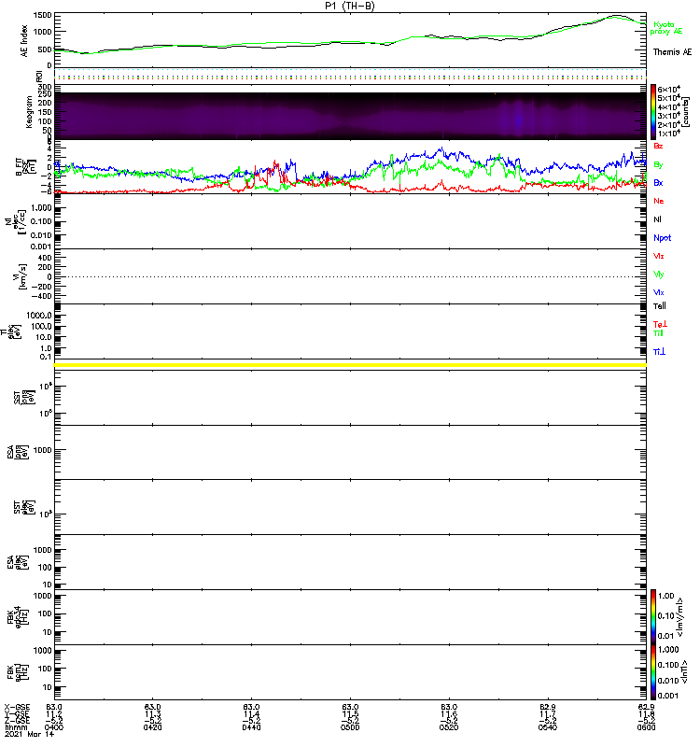The height and width of the screenshot is (747, 700).
Task: Select the Themis AE legend label
Action: 672,52
